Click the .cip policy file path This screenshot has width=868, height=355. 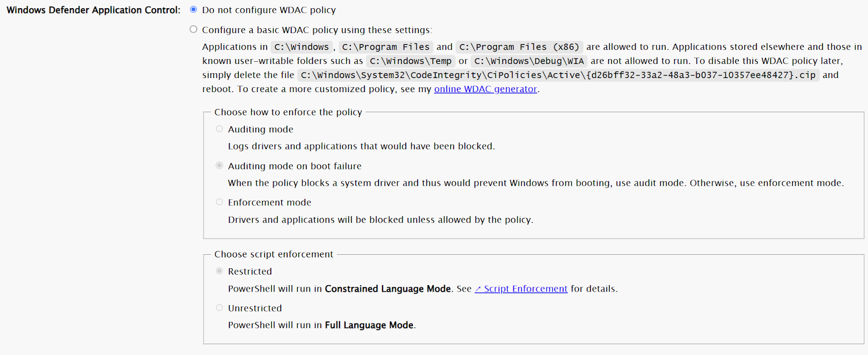click(558, 75)
